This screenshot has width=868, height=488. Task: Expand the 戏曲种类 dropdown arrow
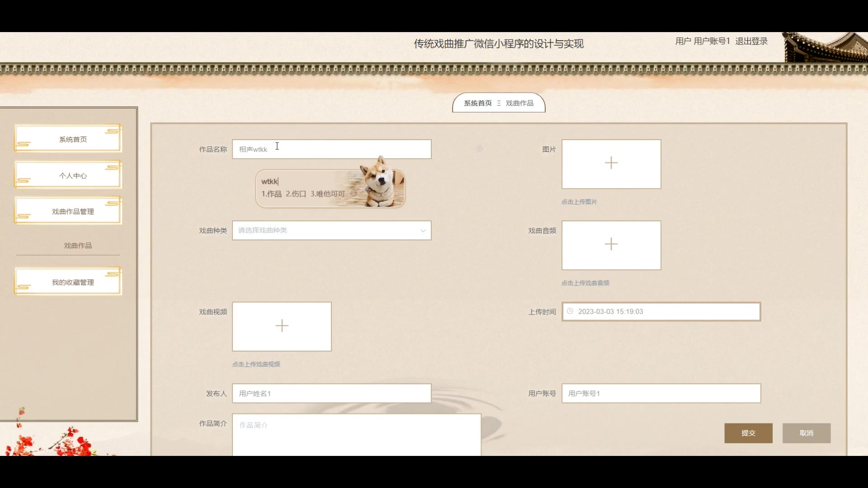click(423, 230)
